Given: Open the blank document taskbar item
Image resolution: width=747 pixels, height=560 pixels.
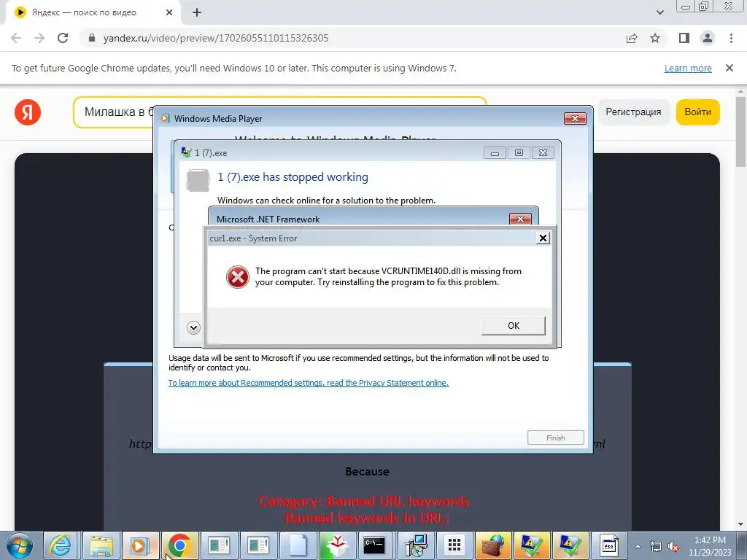Looking at the screenshot, I should [298, 545].
